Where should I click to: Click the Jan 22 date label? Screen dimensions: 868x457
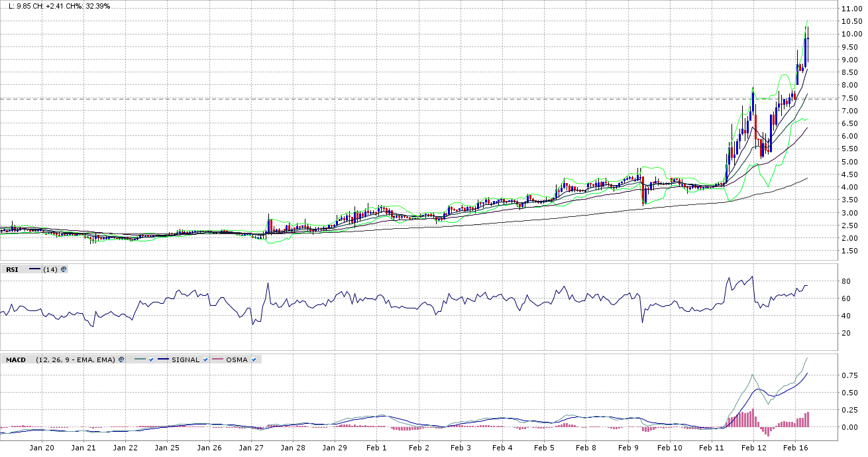[126, 448]
